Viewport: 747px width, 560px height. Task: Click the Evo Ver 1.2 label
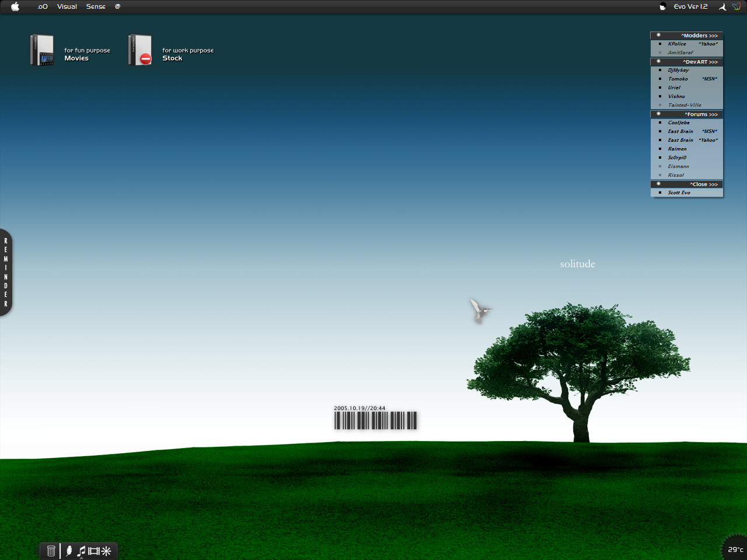[x=690, y=6]
